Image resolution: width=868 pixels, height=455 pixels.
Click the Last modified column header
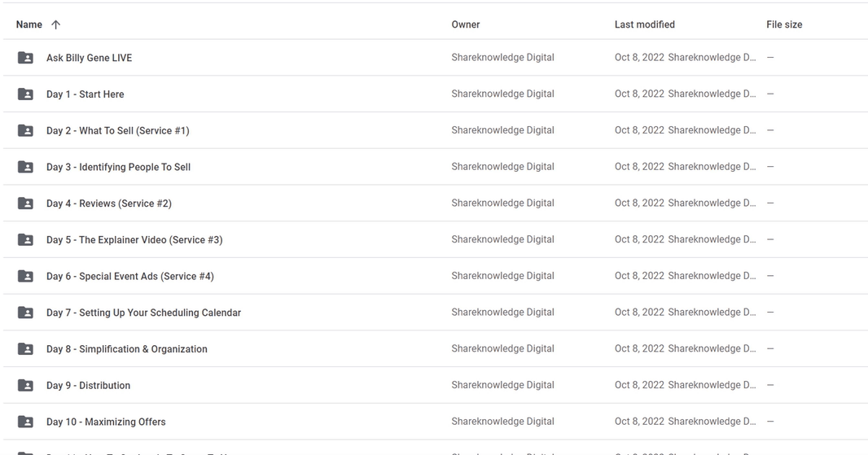[644, 24]
